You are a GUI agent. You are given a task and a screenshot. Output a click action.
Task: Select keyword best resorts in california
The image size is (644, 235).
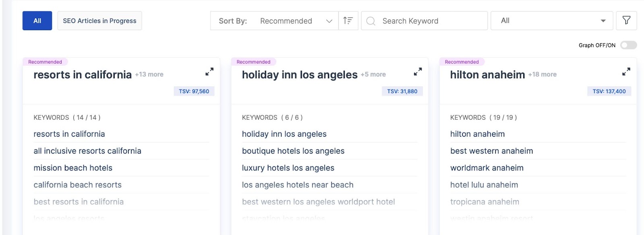point(78,202)
